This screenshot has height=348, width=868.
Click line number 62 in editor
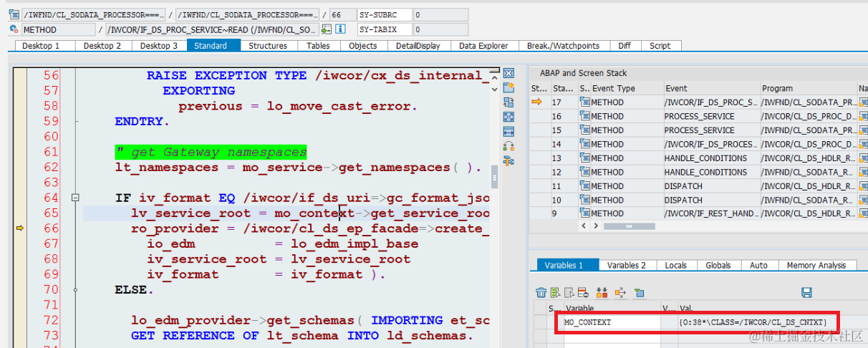(x=51, y=168)
